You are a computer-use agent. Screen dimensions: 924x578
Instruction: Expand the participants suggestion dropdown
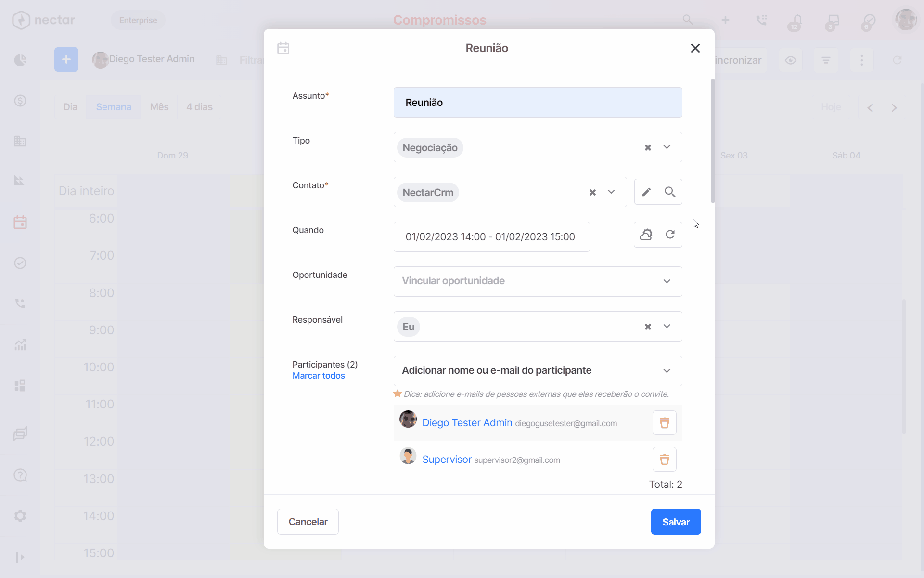point(667,371)
